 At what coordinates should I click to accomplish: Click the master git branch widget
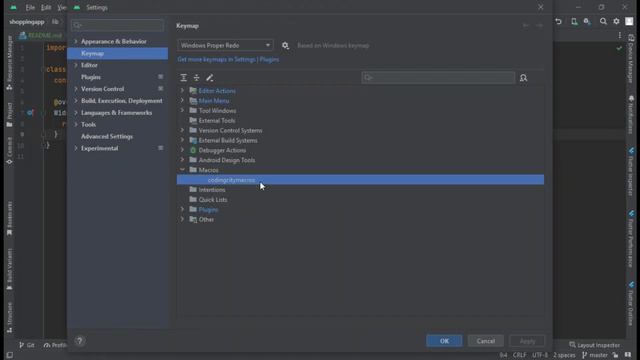(x=596, y=355)
